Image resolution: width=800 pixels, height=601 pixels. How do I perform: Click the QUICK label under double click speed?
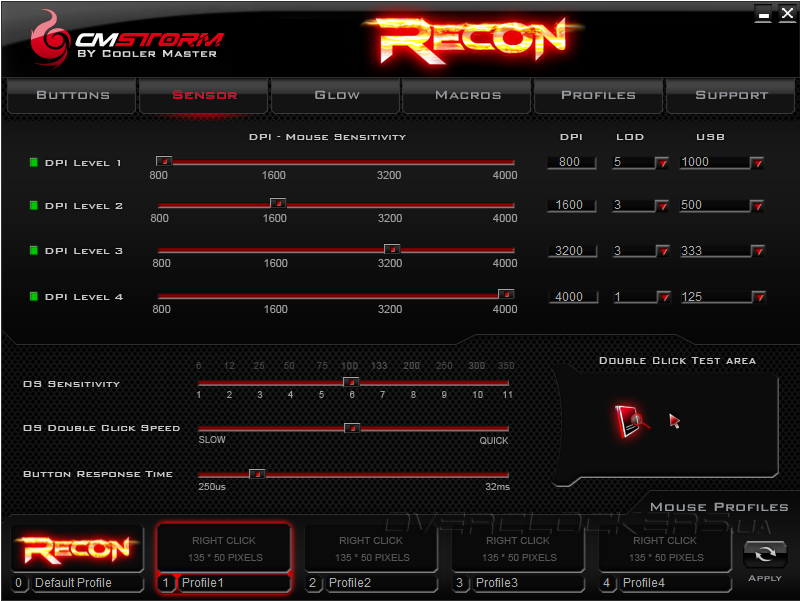point(493,440)
